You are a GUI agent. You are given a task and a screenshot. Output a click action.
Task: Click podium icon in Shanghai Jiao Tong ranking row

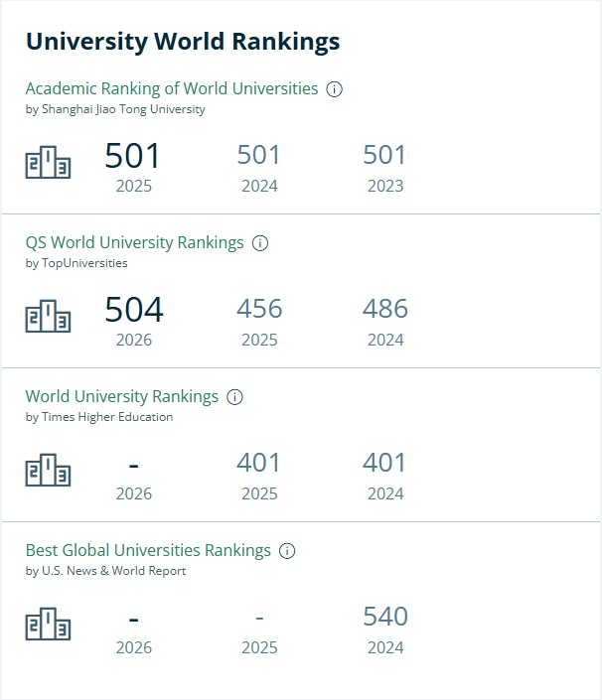click(x=48, y=162)
